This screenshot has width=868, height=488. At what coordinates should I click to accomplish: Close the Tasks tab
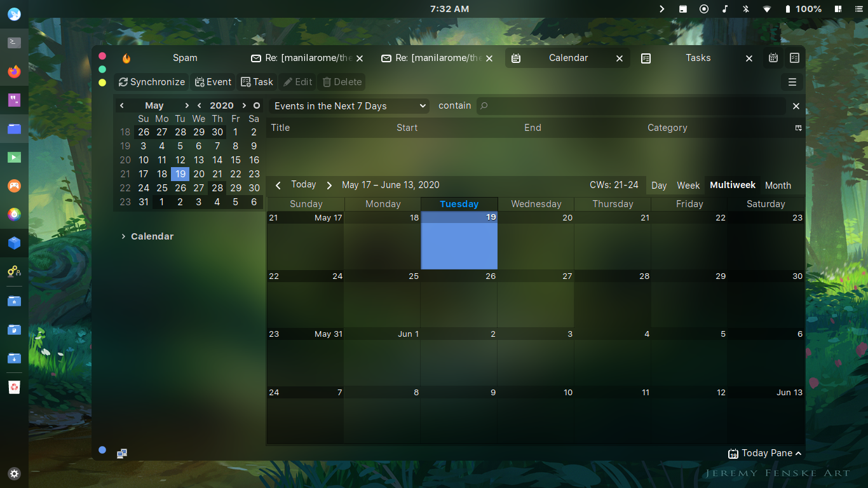click(x=749, y=58)
